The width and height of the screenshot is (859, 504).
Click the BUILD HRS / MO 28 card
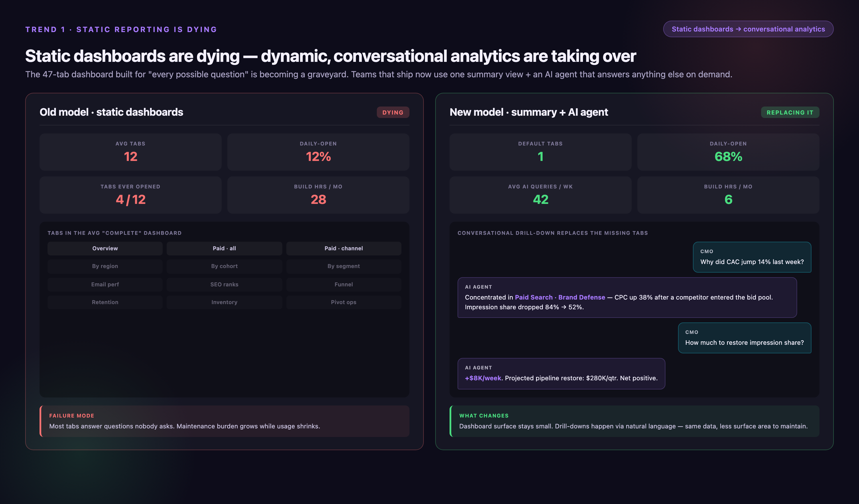(318, 195)
